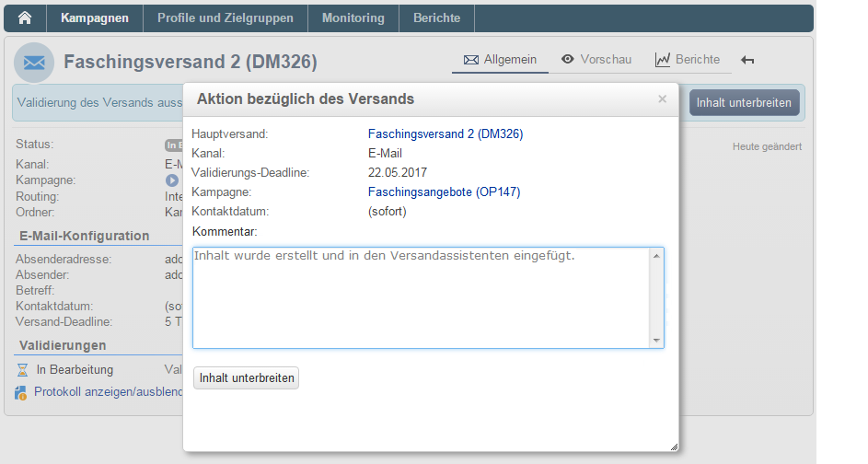Click the blue campaign arrow icon next to Kampagne
Image resolution: width=868 pixels, height=464 pixels.
[x=171, y=180]
